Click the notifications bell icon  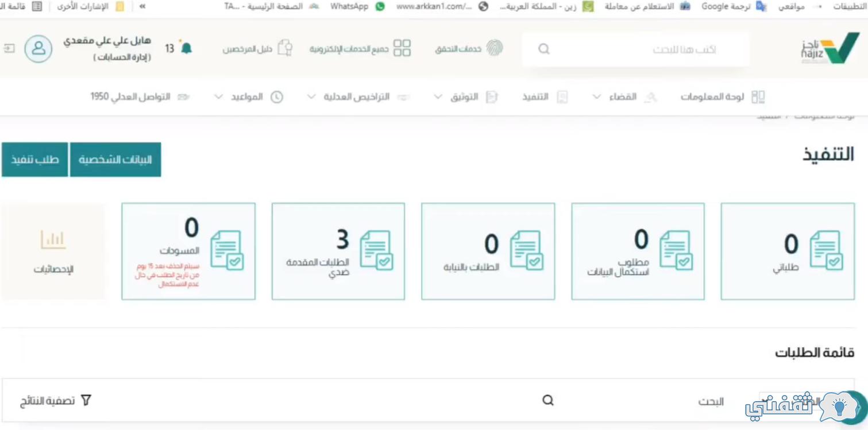[186, 48]
